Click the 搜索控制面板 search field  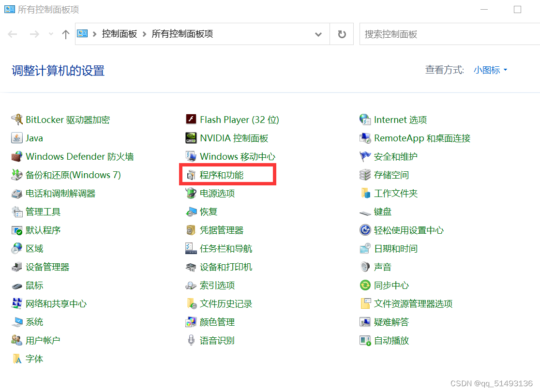point(450,34)
